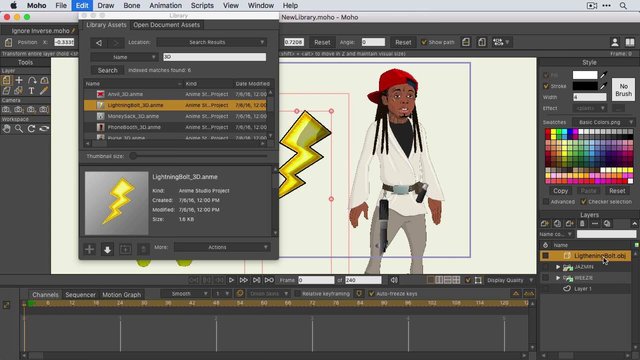Select the Eyedropper tool in Tools panel
This screenshot has height=360, width=640.
pos(44,91)
